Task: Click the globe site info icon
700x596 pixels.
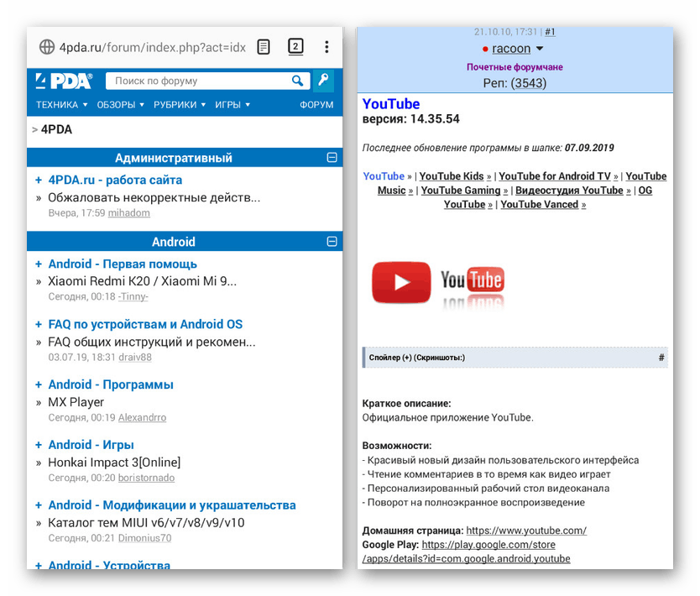Action: point(47,47)
